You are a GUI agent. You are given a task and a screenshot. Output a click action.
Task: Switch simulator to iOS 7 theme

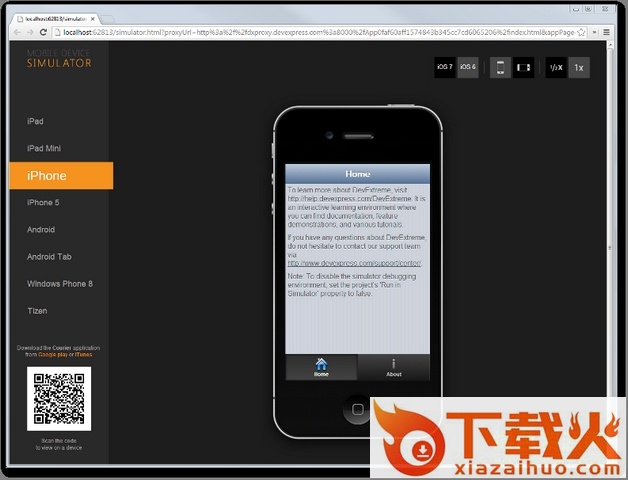(445, 67)
